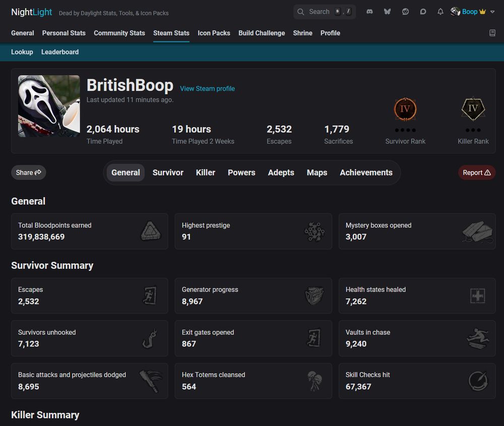Switch to the Survivor stats tab

168,172
